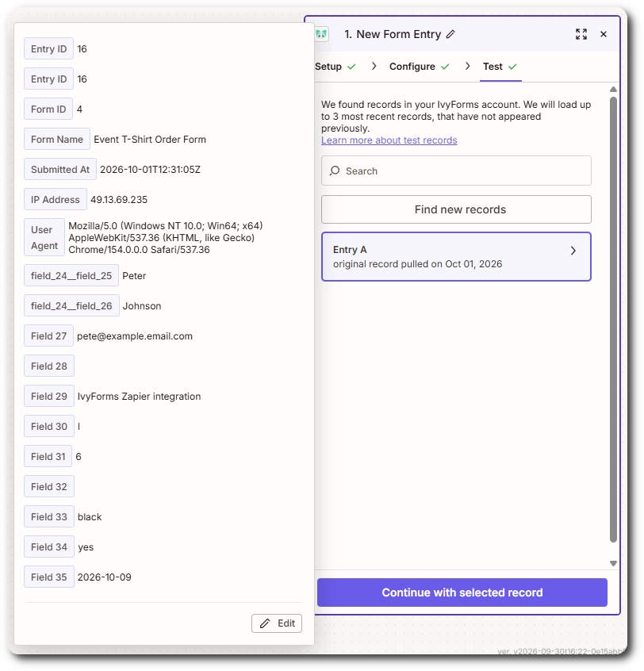The image size is (644, 671).
Task: Open Entry A details with chevron arrow
Action: coord(573,251)
